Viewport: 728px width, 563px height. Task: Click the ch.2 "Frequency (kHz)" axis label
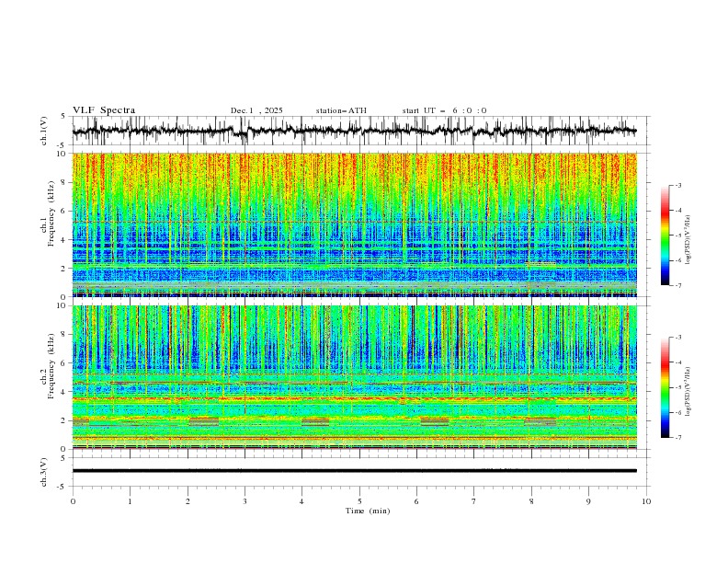pos(51,366)
